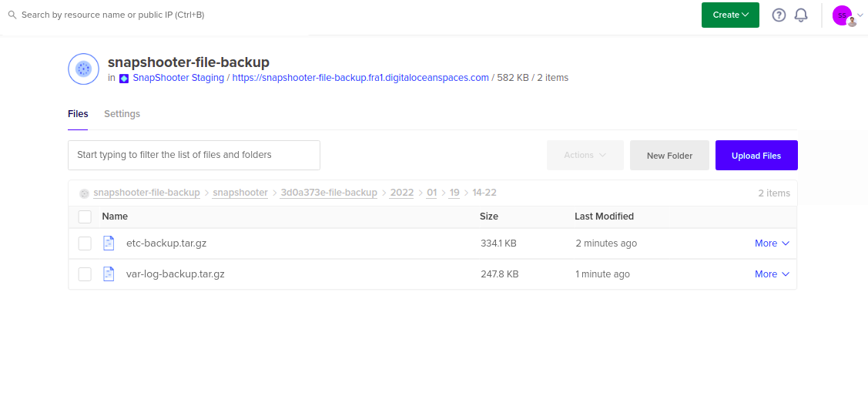Open More menu for var-log-backup.tar.gz
This screenshot has width=868, height=413.
coord(772,274)
